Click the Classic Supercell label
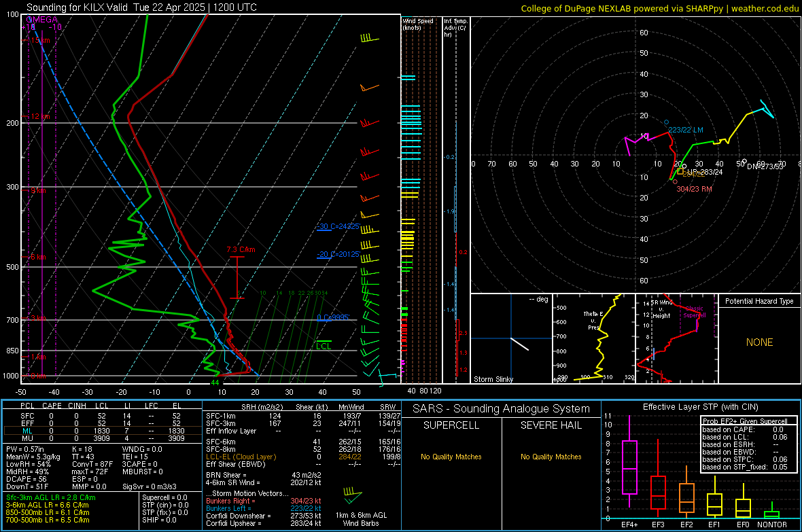The width and height of the screenshot is (802, 532). click(x=694, y=312)
